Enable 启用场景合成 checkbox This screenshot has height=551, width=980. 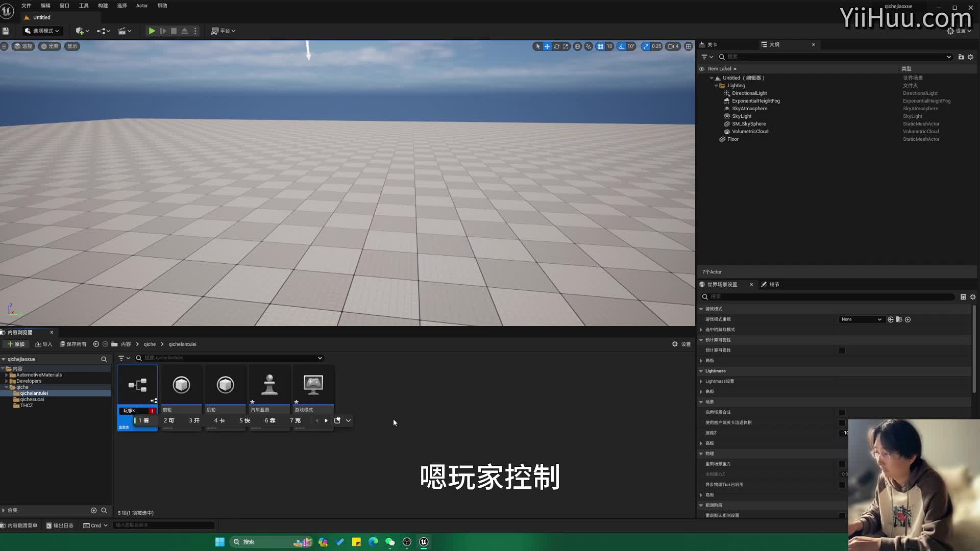pyautogui.click(x=842, y=413)
